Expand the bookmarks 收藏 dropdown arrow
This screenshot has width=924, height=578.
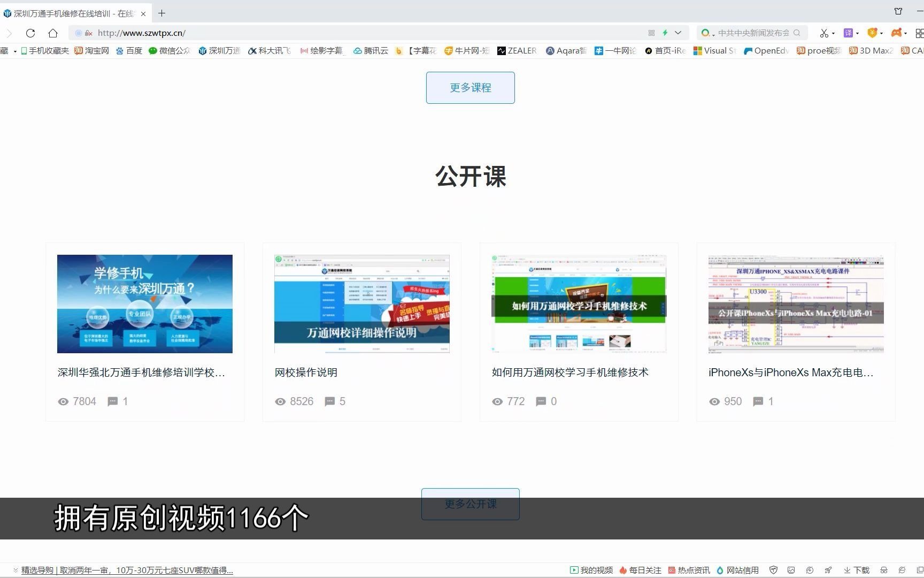(15, 51)
